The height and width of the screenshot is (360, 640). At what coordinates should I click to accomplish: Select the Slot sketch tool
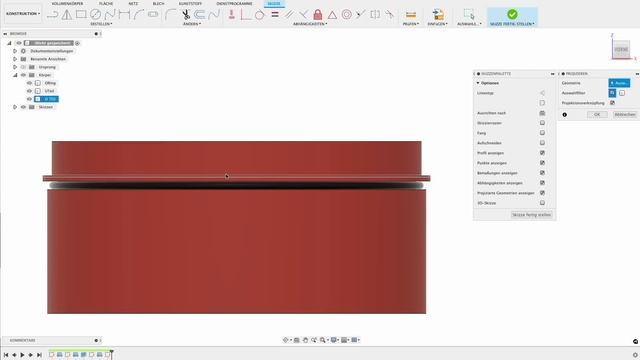tap(153, 15)
